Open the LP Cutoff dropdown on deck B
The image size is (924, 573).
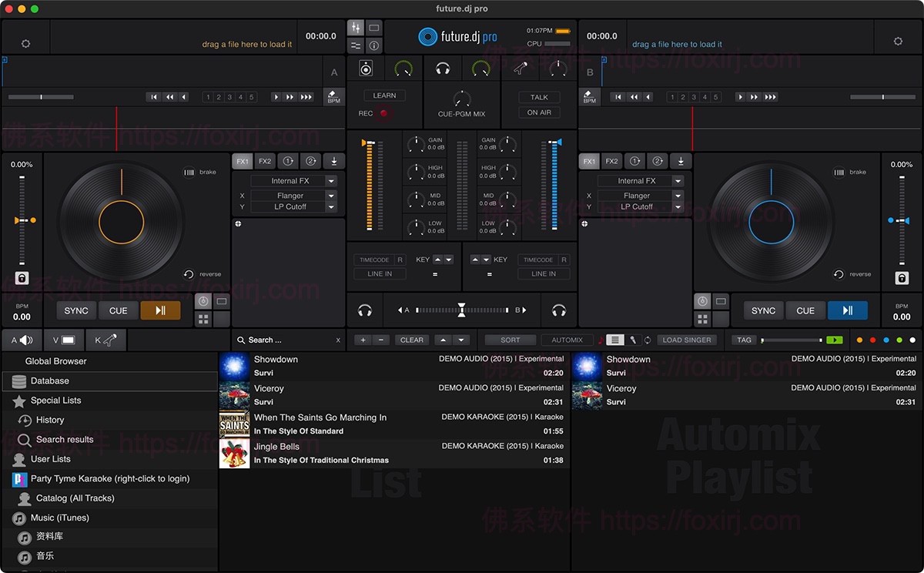(x=641, y=206)
